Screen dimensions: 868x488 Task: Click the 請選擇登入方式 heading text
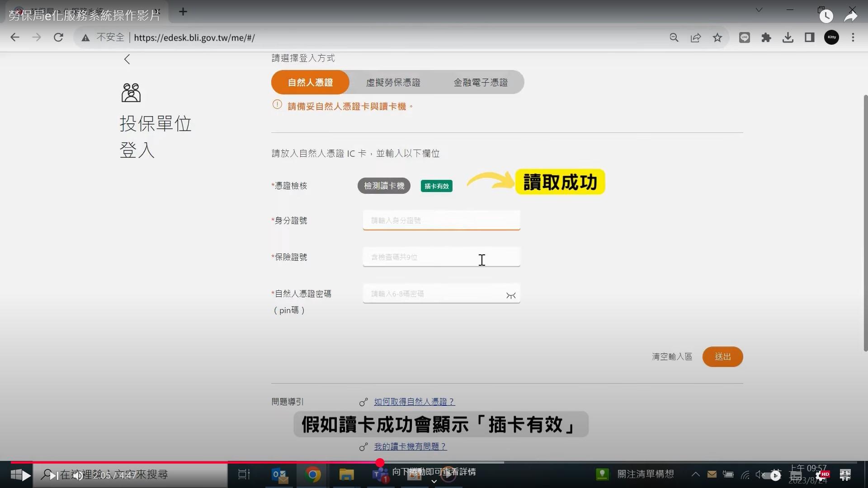303,58
